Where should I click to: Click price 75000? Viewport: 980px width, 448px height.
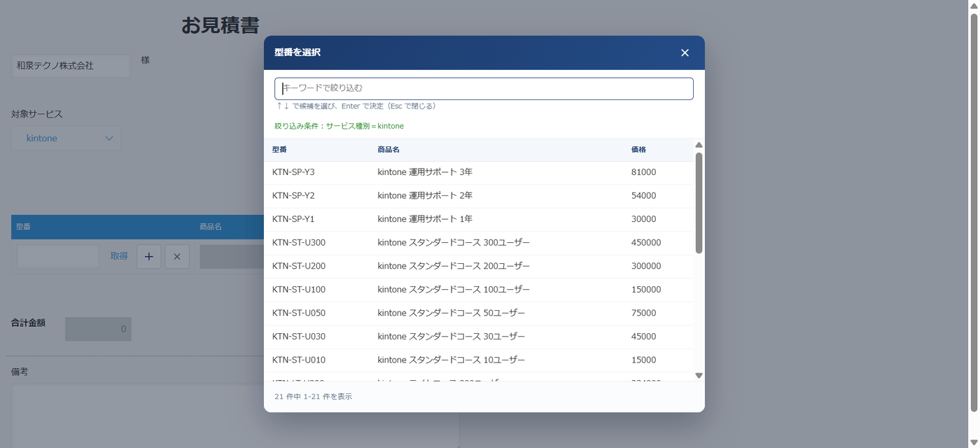[643, 313]
